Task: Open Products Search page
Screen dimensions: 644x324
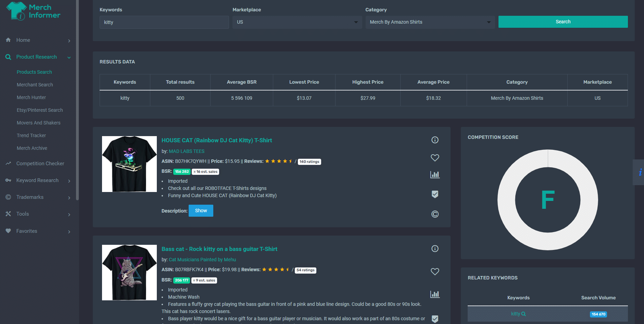Action: [x=34, y=72]
